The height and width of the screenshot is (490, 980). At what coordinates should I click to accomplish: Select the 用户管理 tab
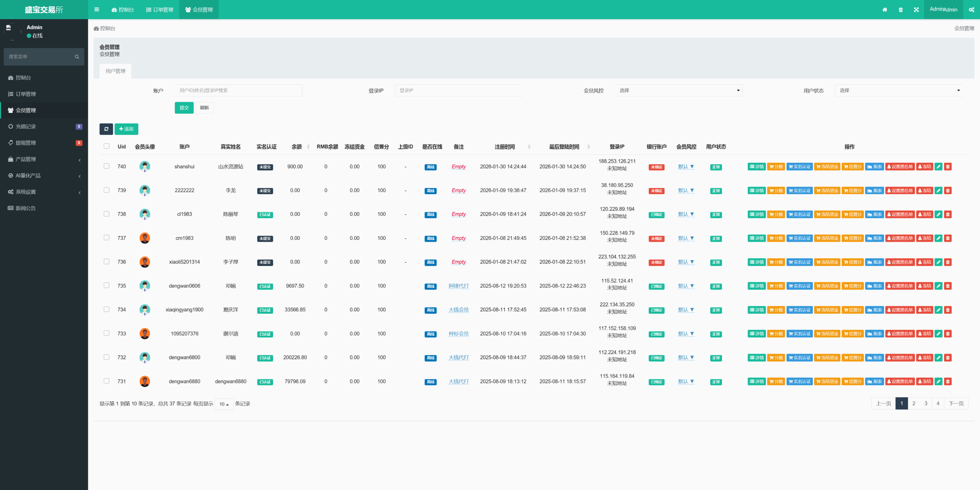coord(115,71)
